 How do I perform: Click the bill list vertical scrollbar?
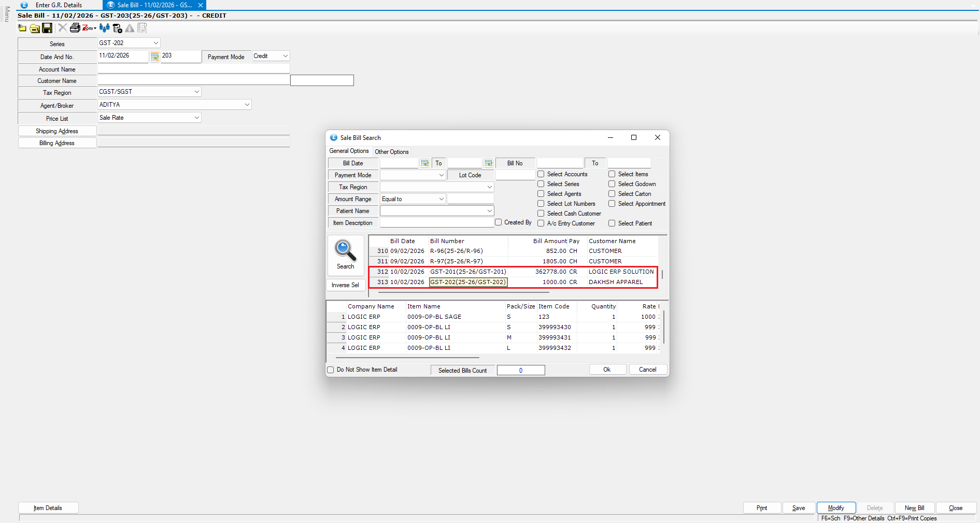pyautogui.click(x=662, y=274)
